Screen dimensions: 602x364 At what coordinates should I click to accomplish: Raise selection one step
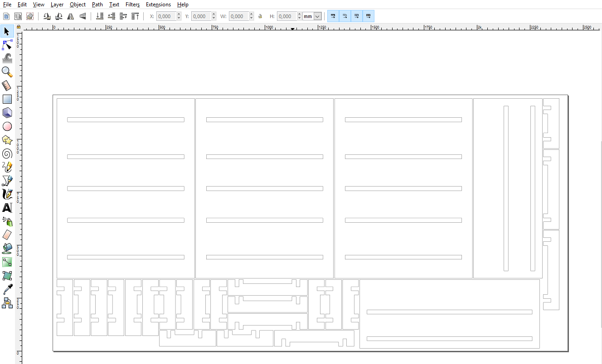[123, 16]
